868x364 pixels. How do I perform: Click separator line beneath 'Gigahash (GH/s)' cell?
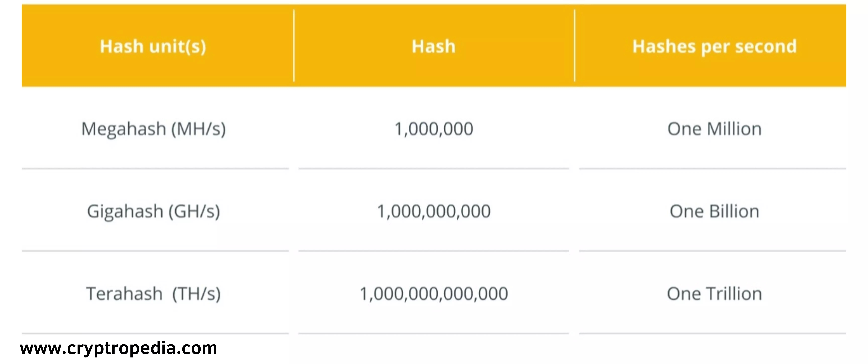tap(155, 251)
